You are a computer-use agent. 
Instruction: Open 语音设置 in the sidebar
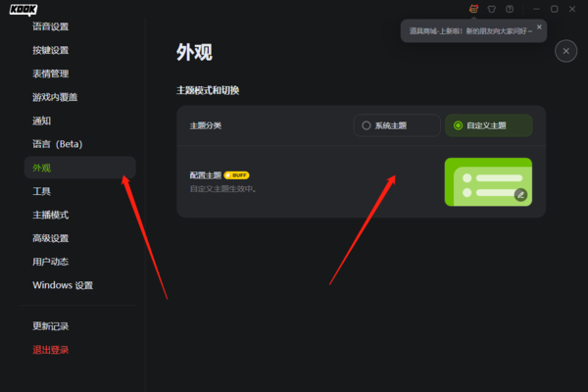(x=51, y=26)
